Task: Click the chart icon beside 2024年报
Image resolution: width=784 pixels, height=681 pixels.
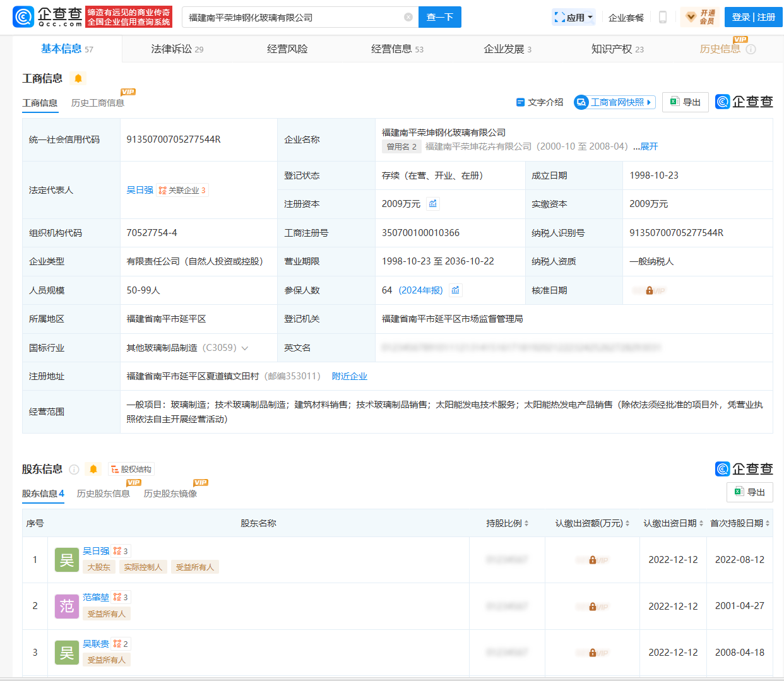Action: coord(456,290)
